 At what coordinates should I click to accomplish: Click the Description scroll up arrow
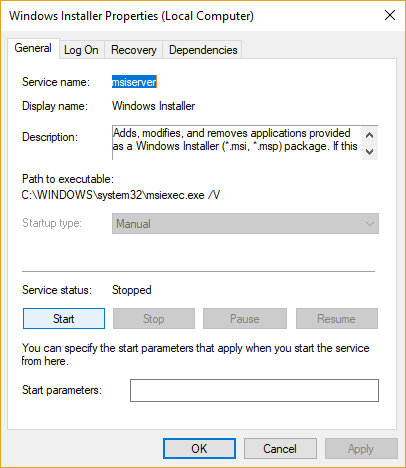pos(369,135)
